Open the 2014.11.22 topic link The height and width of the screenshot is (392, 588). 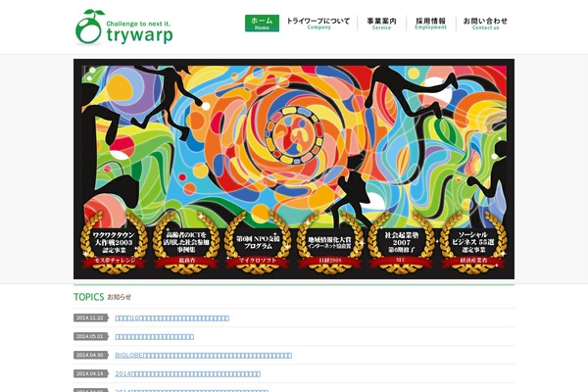tap(172, 318)
